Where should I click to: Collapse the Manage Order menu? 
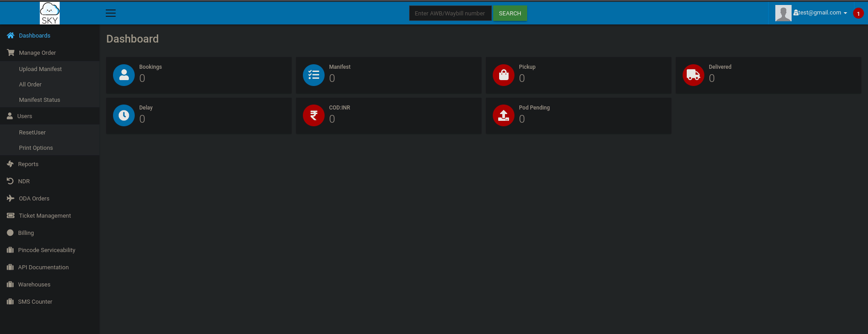[x=50, y=52]
